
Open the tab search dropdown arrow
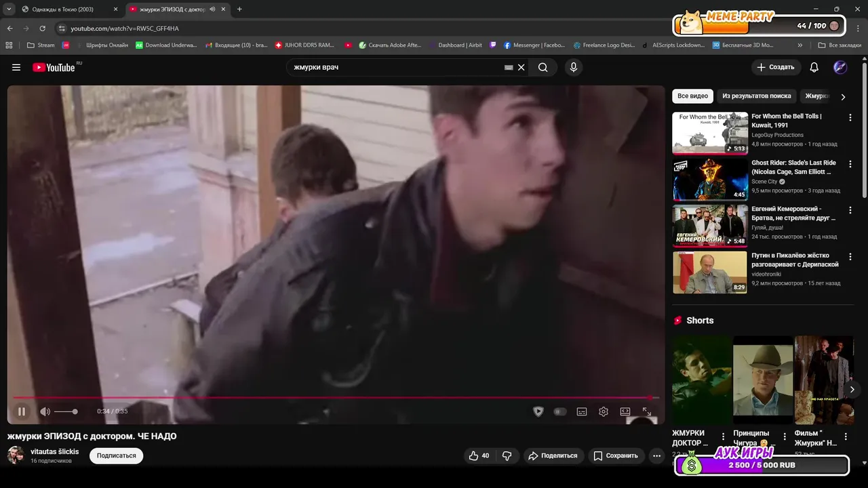(x=9, y=9)
